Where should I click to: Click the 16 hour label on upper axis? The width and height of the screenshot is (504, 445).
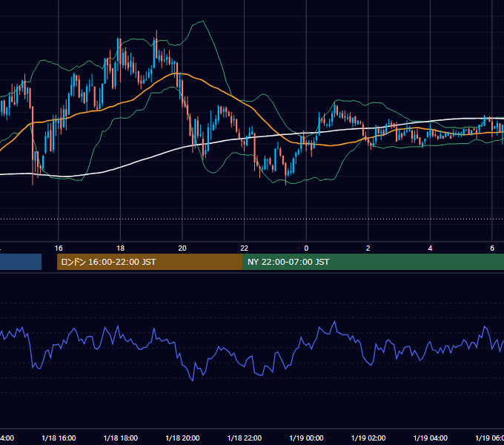point(59,248)
